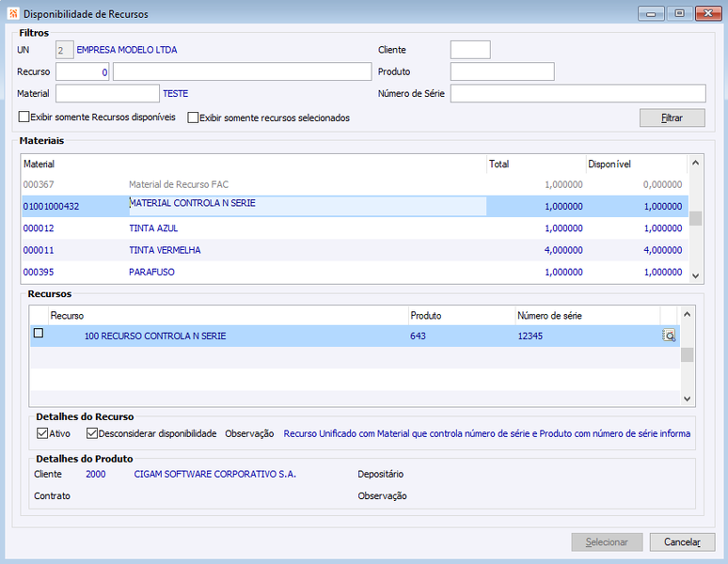This screenshot has width=728, height=564.
Task: Click the Materiais scrollbar thumb
Action: point(695,218)
